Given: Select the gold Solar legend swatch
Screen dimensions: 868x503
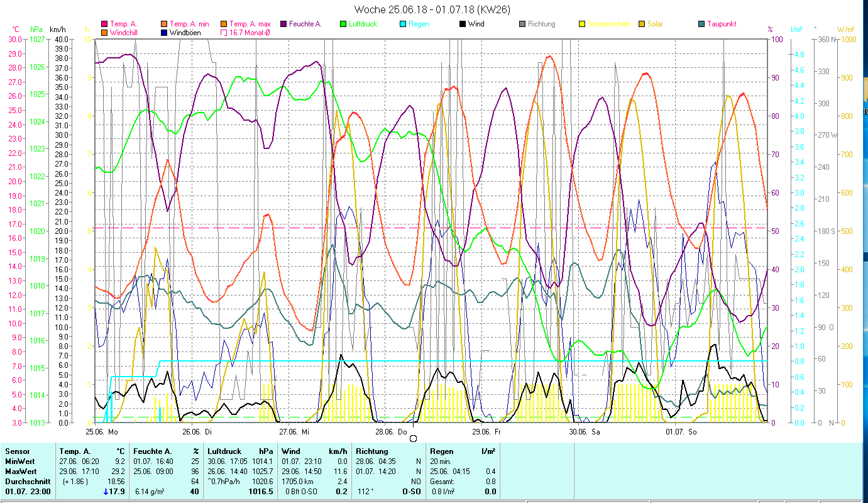Looking at the screenshot, I should pos(642,24).
